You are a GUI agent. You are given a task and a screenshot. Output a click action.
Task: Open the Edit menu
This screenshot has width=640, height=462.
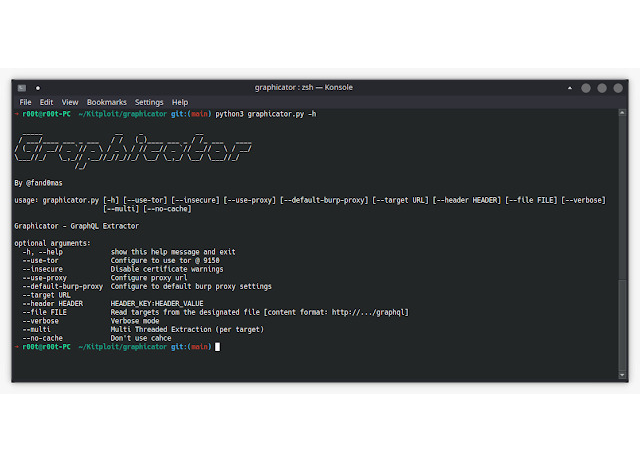click(x=46, y=102)
